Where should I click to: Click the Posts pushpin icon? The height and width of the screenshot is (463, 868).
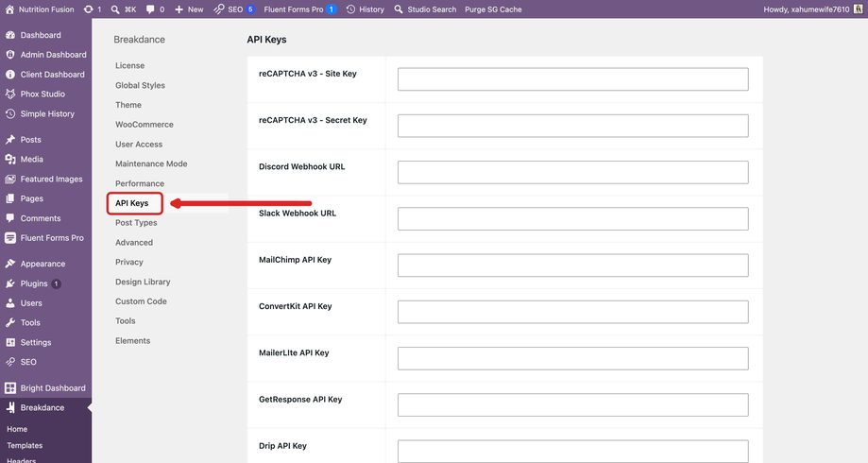[10, 140]
